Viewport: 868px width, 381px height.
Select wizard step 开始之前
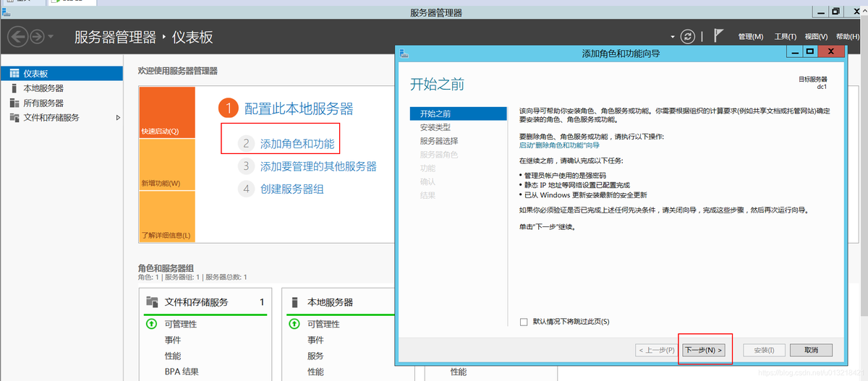[x=458, y=114]
